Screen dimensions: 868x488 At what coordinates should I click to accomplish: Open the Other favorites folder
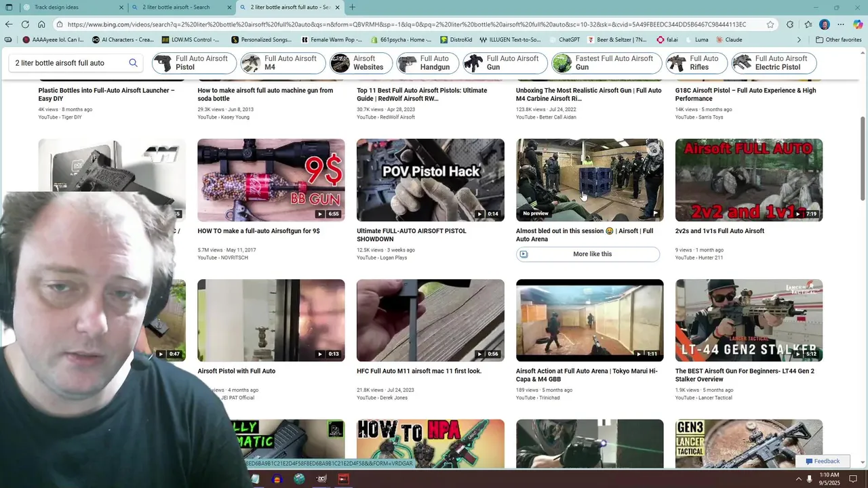[x=838, y=40]
